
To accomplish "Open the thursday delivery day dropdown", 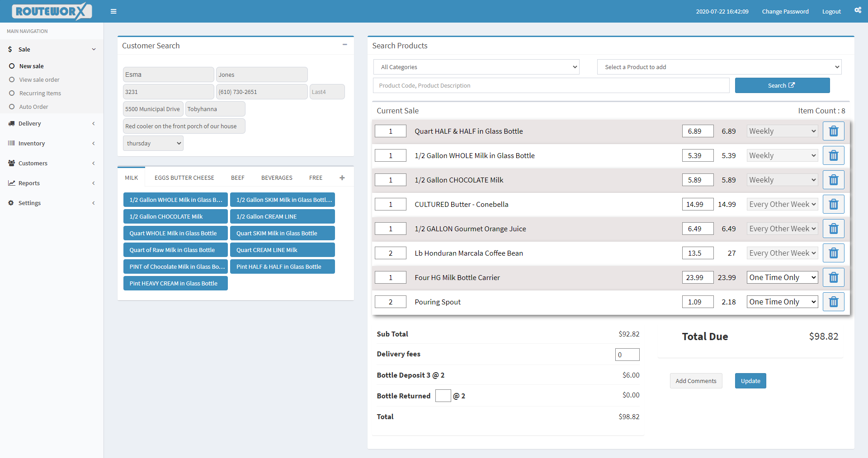I will pyautogui.click(x=153, y=144).
